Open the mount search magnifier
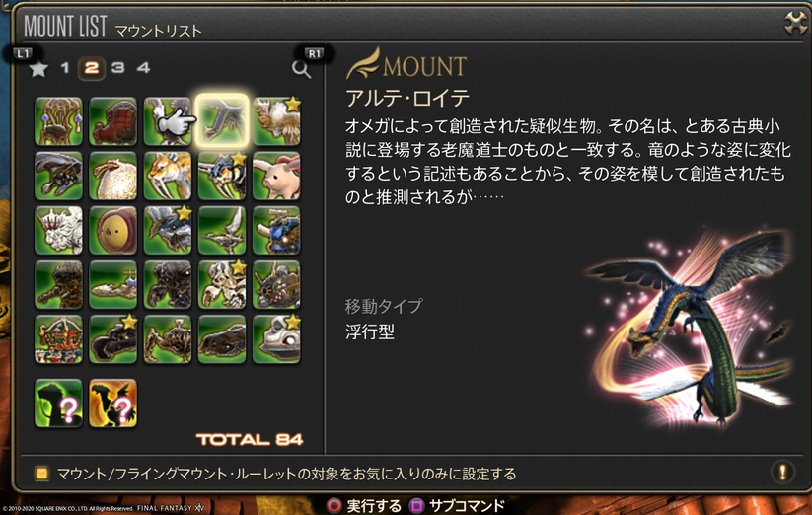Viewport: 812px width, 515px height. point(301,69)
